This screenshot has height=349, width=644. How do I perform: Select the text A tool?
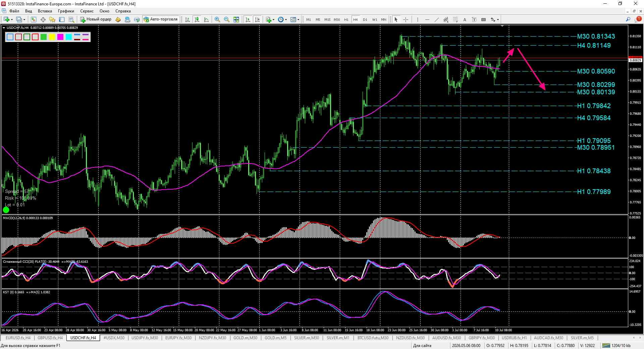point(465,19)
